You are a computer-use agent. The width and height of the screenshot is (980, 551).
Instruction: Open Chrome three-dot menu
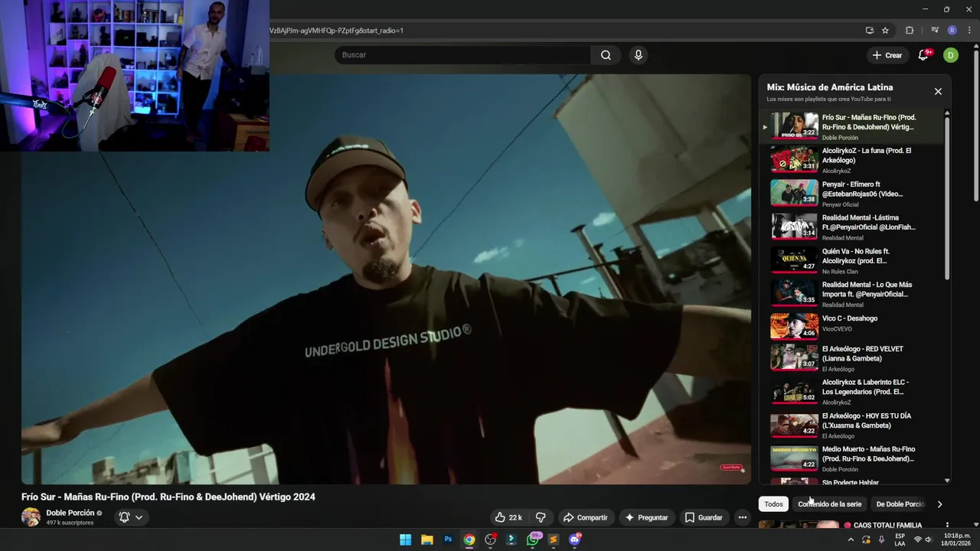pyautogui.click(x=969, y=31)
